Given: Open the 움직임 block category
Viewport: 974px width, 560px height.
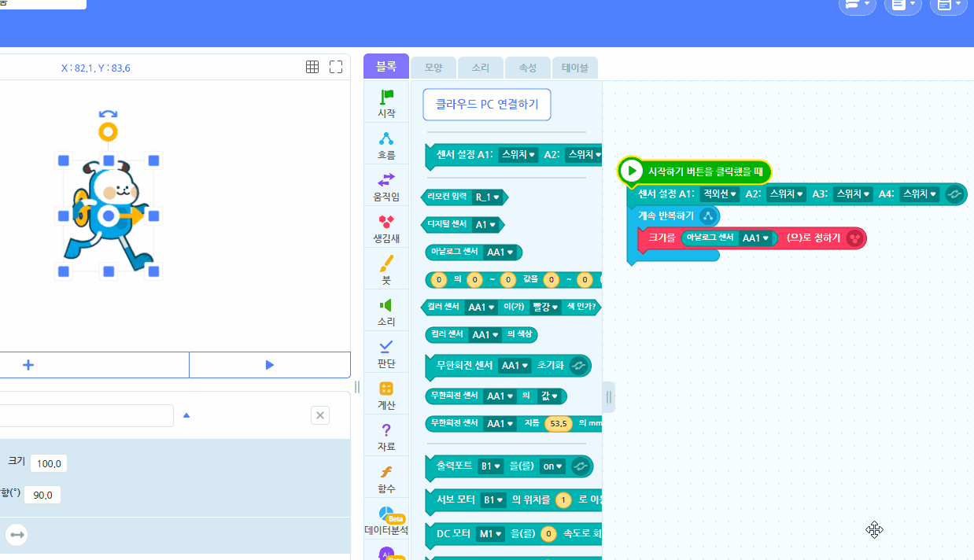Looking at the screenshot, I should click(x=386, y=187).
